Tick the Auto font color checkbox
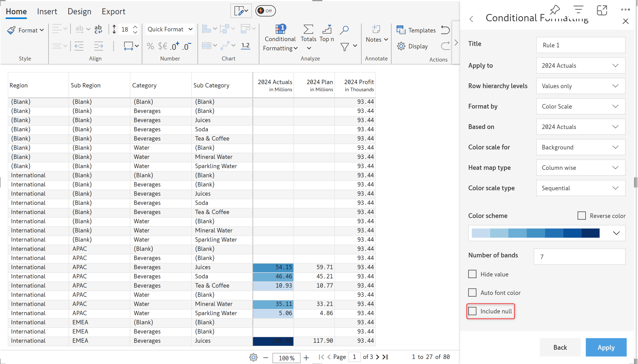 coord(472,293)
